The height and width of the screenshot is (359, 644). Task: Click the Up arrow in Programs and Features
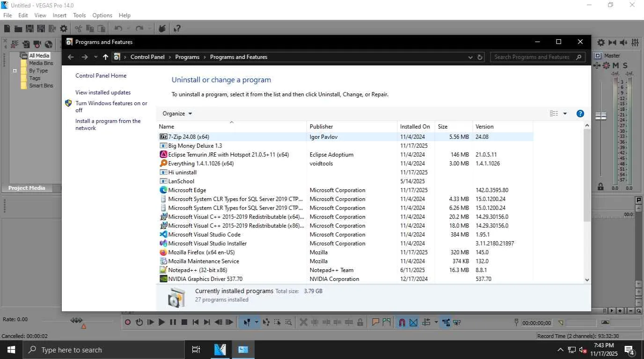coord(105,57)
